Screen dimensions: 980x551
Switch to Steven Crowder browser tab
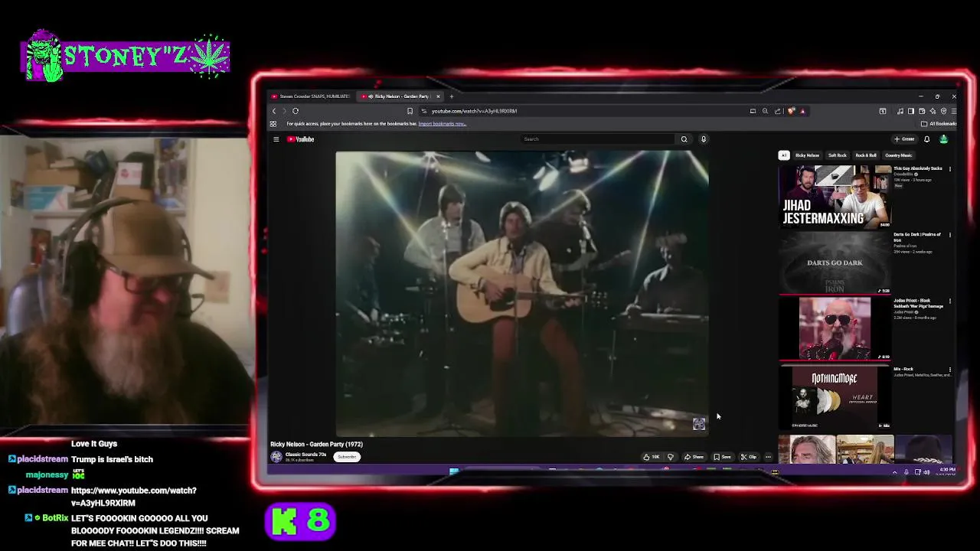click(x=310, y=96)
